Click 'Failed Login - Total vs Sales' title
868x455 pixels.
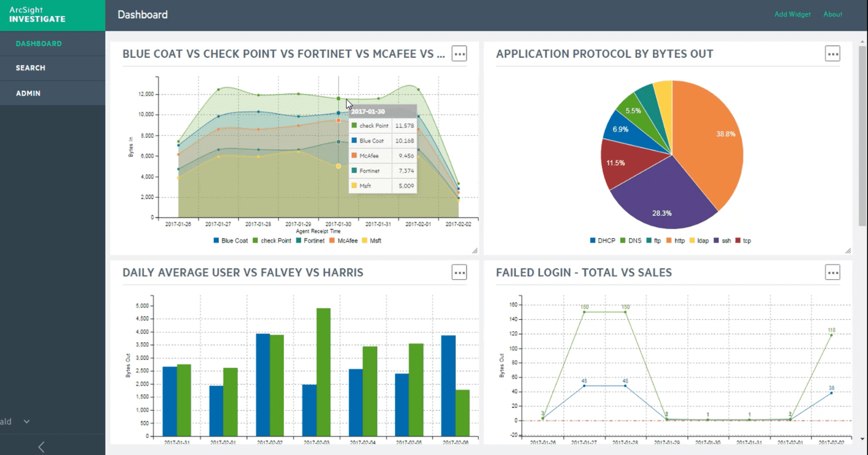pos(584,273)
